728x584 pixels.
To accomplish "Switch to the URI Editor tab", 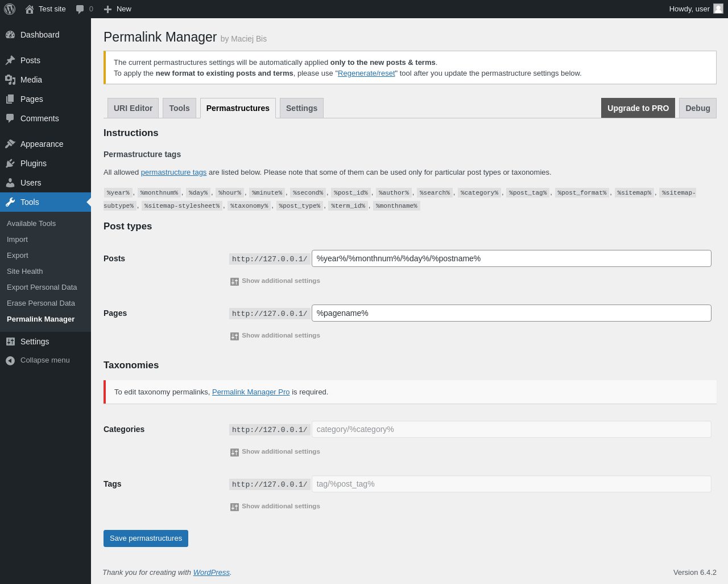I will [x=133, y=108].
